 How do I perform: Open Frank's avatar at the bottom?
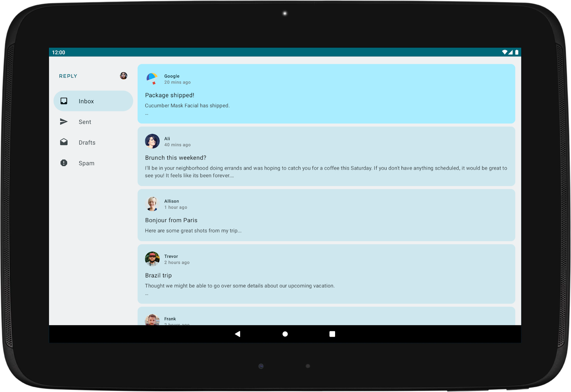pyautogui.click(x=152, y=320)
